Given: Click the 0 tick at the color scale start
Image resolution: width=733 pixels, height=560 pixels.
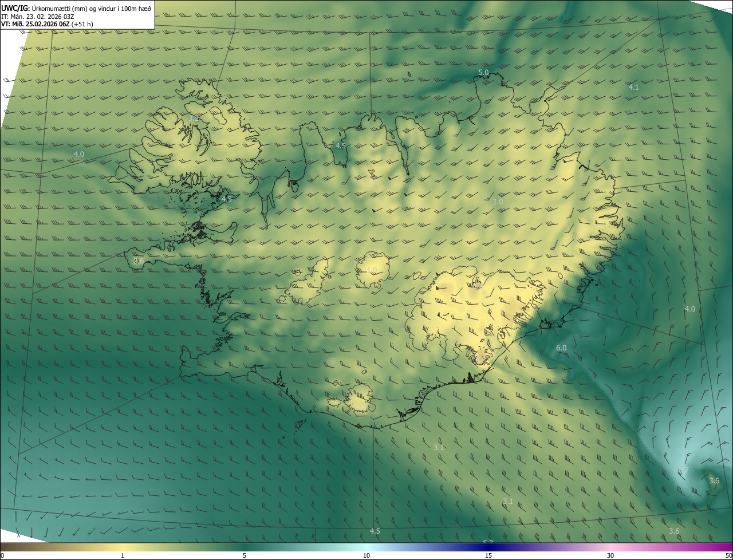Looking at the screenshot, I should tap(2, 555).
